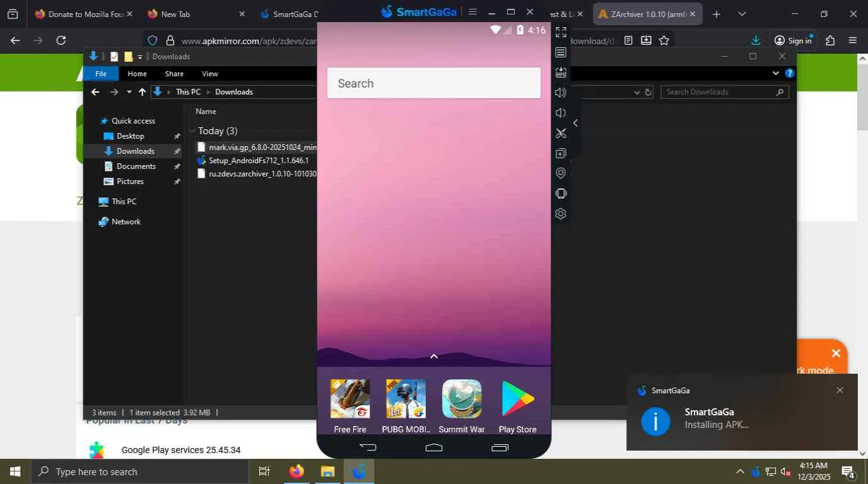The image size is (868, 484).
Task: Collapse the SmartGaGa sidebar chevron
Action: 575,123
